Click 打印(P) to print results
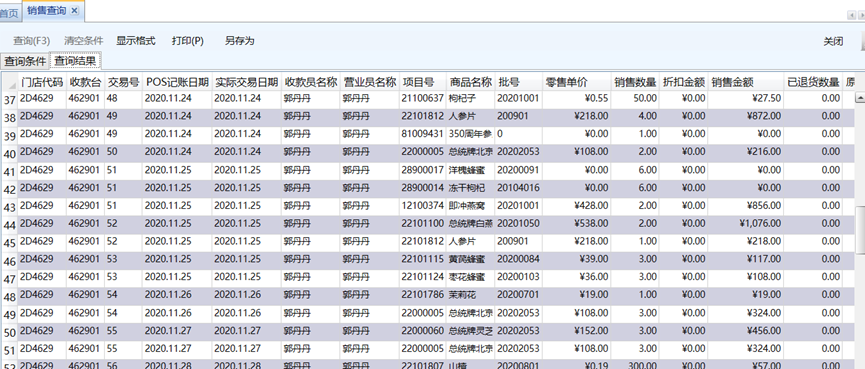This screenshot has width=865, height=369. [188, 41]
